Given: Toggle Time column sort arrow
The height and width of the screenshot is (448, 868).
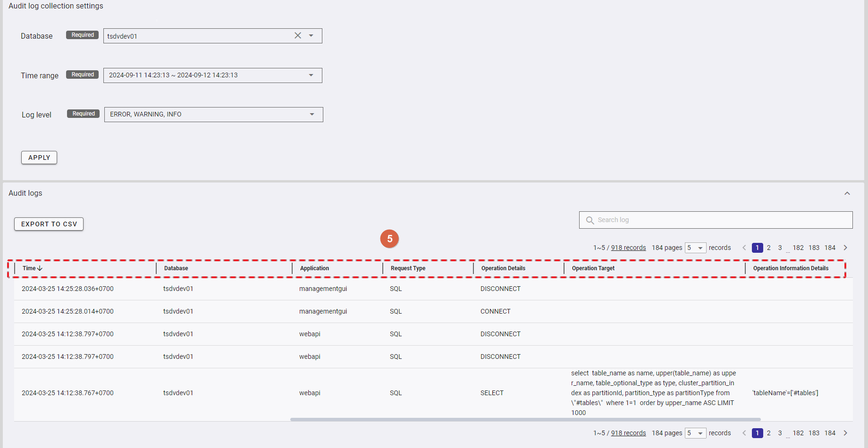Looking at the screenshot, I should (x=40, y=268).
